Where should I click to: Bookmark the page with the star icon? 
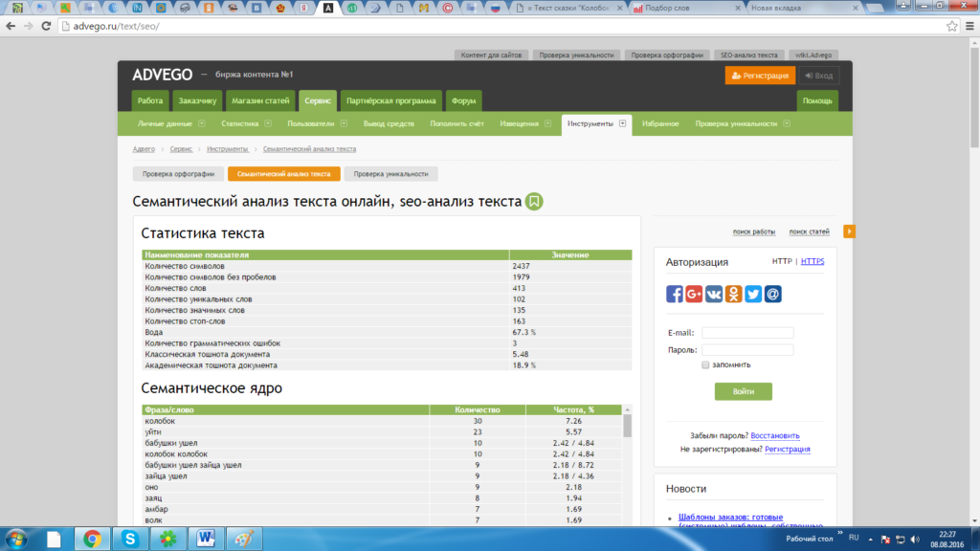tap(952, 26)
